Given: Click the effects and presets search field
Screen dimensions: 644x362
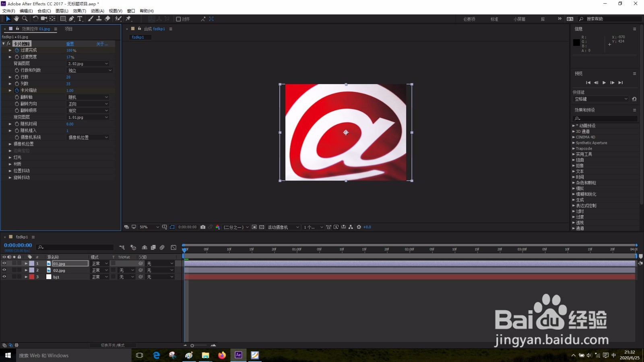Looking at the screenshot, I should [x=605, y=119].
